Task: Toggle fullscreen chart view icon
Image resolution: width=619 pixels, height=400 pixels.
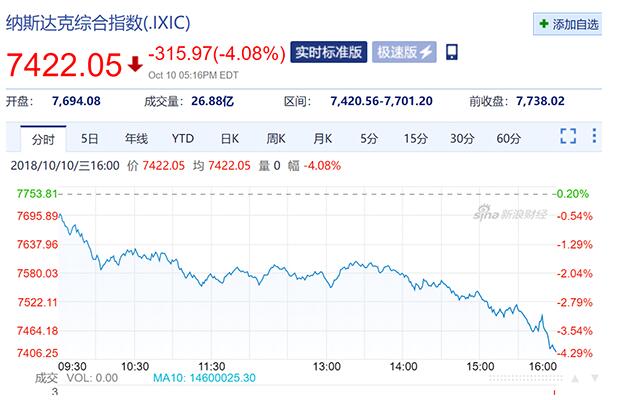Action: 568,137
